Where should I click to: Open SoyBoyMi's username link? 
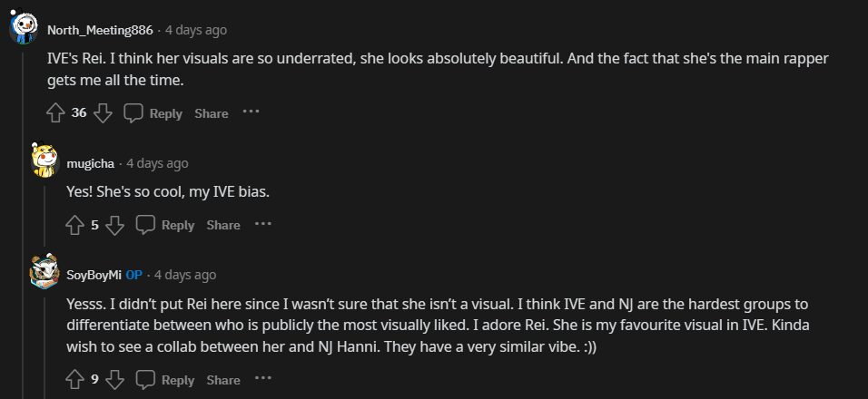coord(94,275)
